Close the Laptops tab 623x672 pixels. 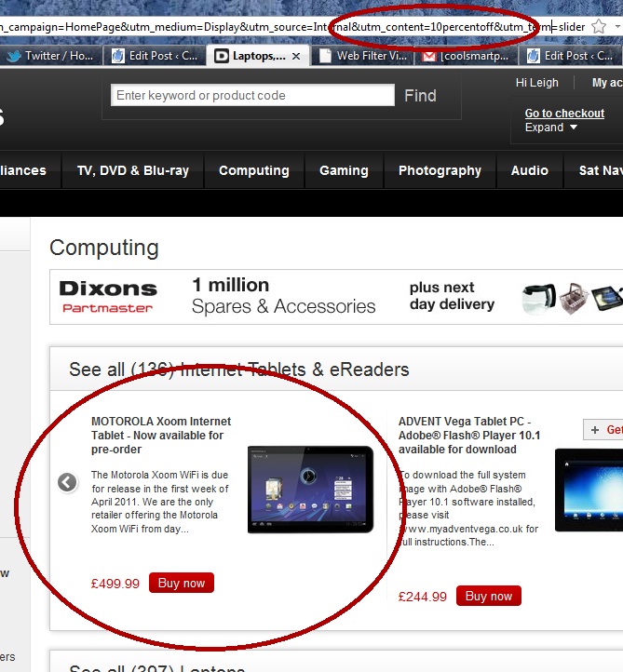296,56
